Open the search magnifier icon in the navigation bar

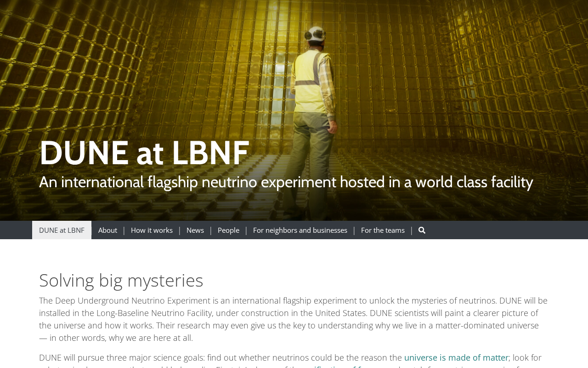pyautogui.click(x=422, y=230)
